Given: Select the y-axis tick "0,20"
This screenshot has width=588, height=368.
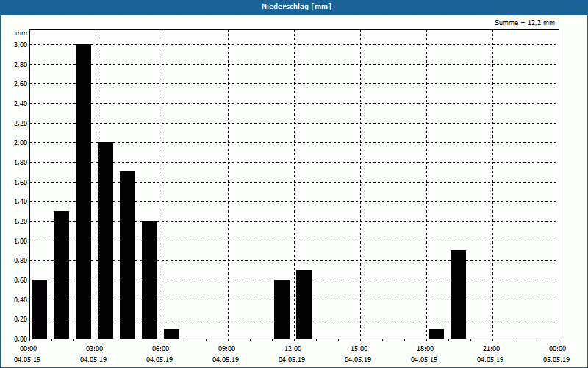Looking at the screenshot, I should [21, 319].
